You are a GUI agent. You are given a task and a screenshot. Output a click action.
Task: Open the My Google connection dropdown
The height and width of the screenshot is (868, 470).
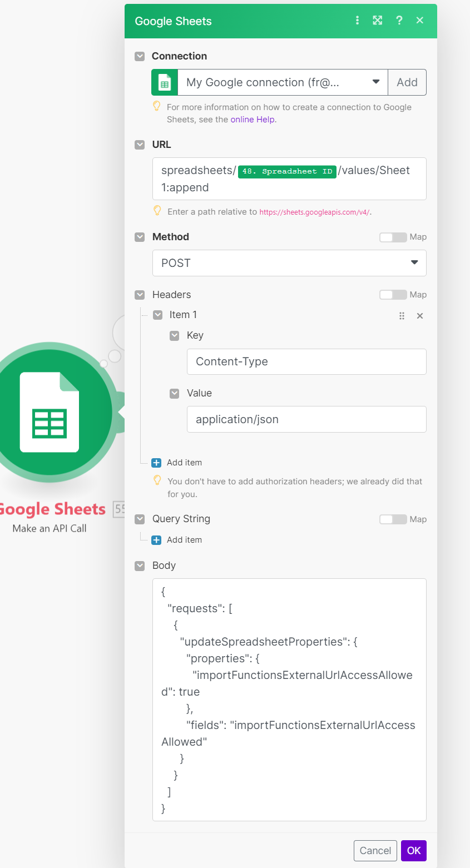tap(283, 83)
